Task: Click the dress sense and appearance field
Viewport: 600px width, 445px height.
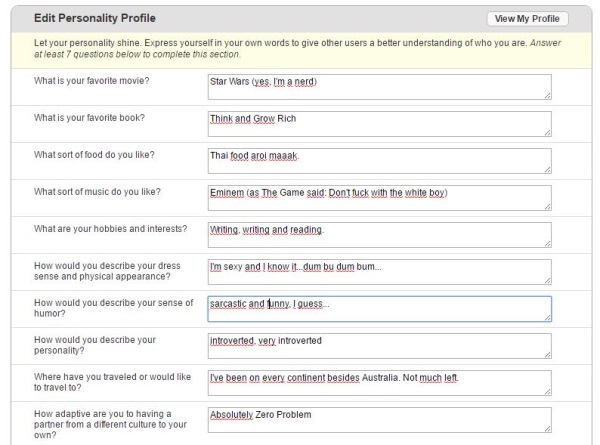Action: click(x=379, y=272)
